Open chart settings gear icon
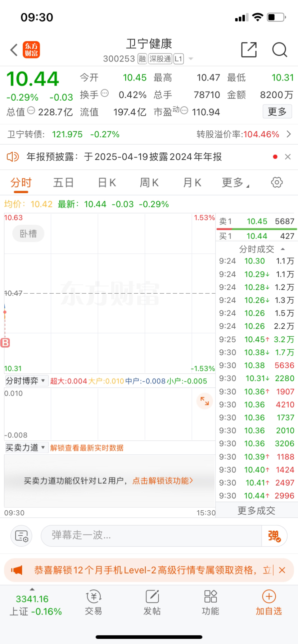This screenshot has width=298, height=644. coord(277,182)
